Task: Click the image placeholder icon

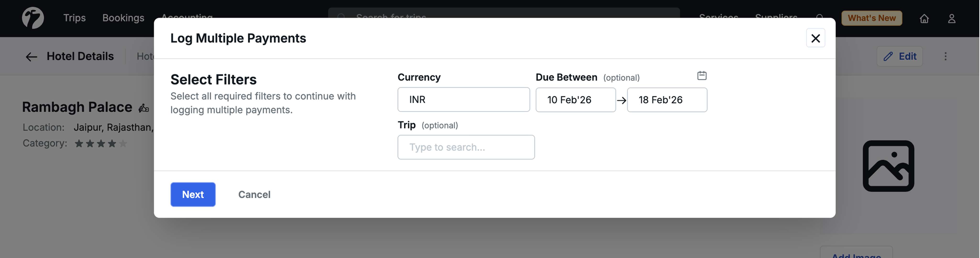Action: [x=888, y=166]
